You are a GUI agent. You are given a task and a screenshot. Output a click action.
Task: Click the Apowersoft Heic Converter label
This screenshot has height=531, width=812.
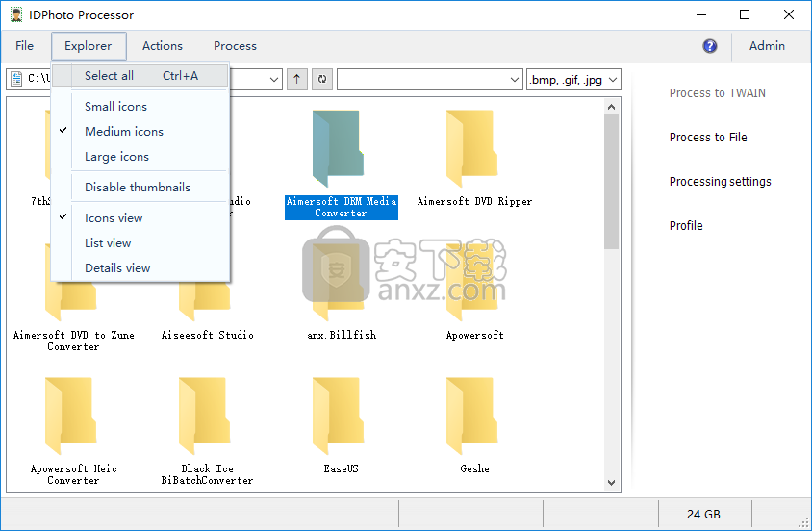(73, 474)
